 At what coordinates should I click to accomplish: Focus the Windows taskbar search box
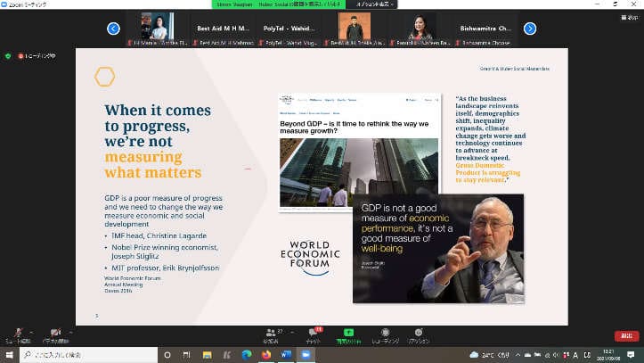pos(88,355)
